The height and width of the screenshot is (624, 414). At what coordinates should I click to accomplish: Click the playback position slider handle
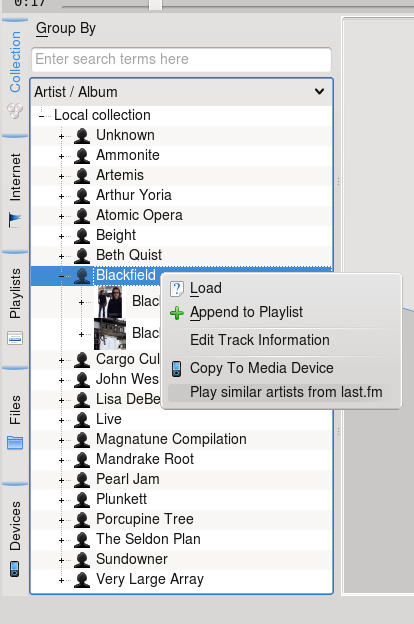[x=155, y=5]
